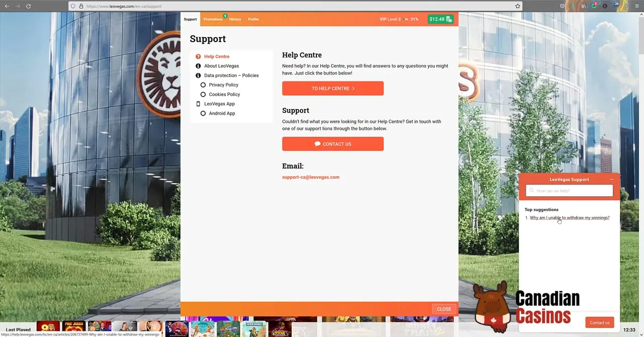This screenshot has width=644, height=337.
Task: Go back with the browser back arrow
Action: pos(7,6)
